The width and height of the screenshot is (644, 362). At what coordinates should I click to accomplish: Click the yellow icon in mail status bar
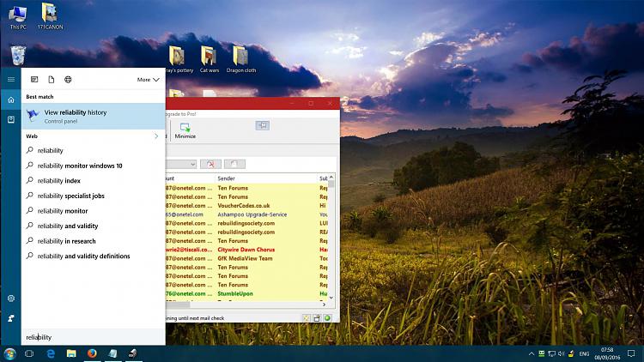(307, 318)
